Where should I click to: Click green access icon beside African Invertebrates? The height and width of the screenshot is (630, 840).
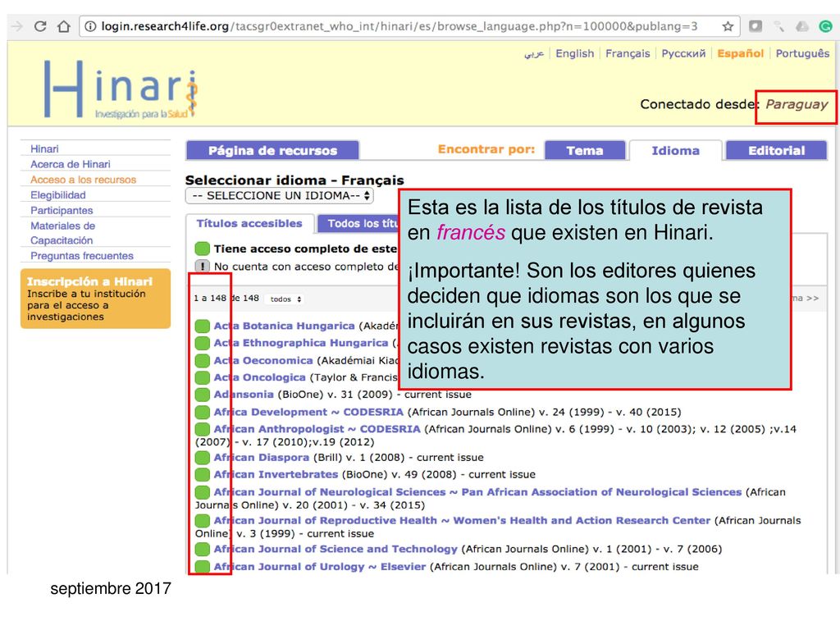pos(203,475)
